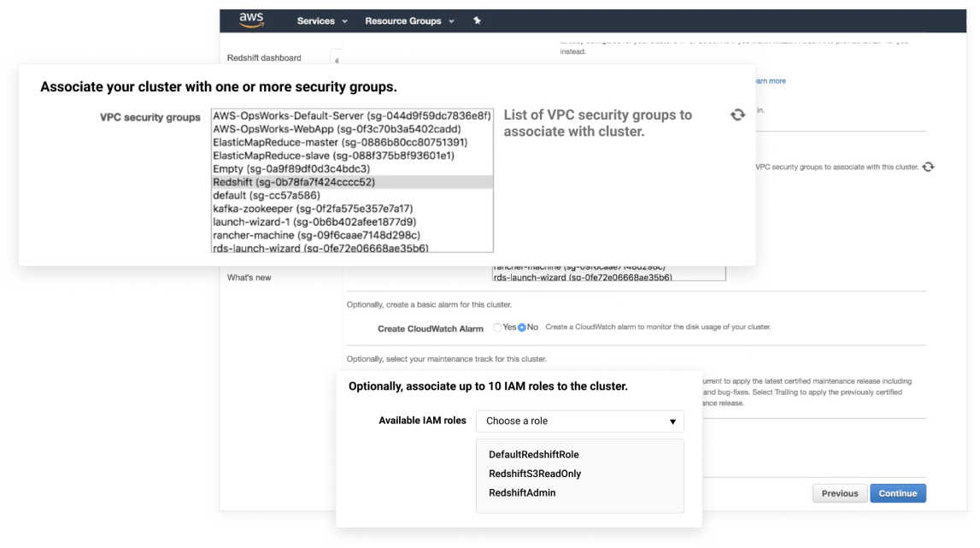Choose the kafka-zookeeper security group
Screen dimensions: 980x548
313,209
